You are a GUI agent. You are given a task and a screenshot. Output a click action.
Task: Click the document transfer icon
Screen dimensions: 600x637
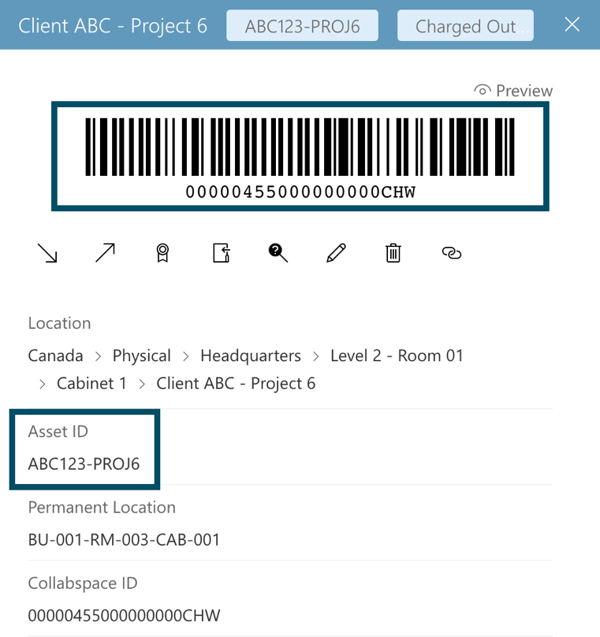coord(221,253)
